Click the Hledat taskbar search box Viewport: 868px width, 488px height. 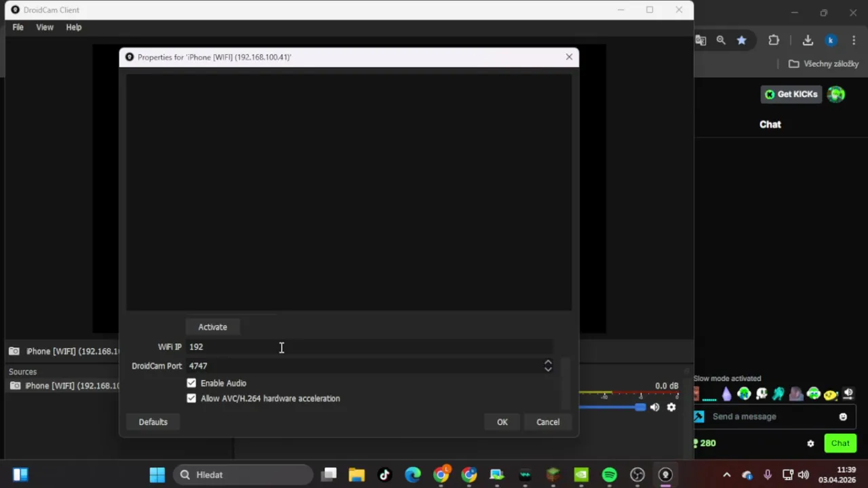(x=244, y=474)
